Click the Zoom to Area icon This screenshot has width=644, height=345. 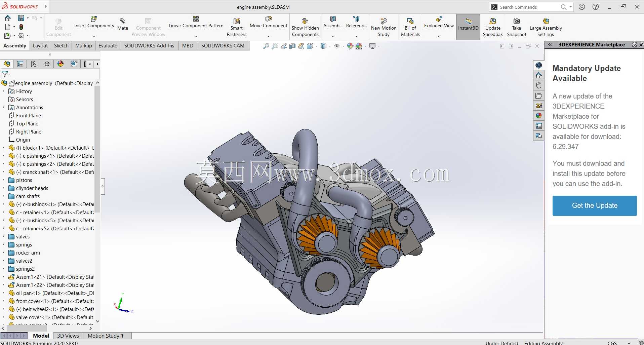275,46
